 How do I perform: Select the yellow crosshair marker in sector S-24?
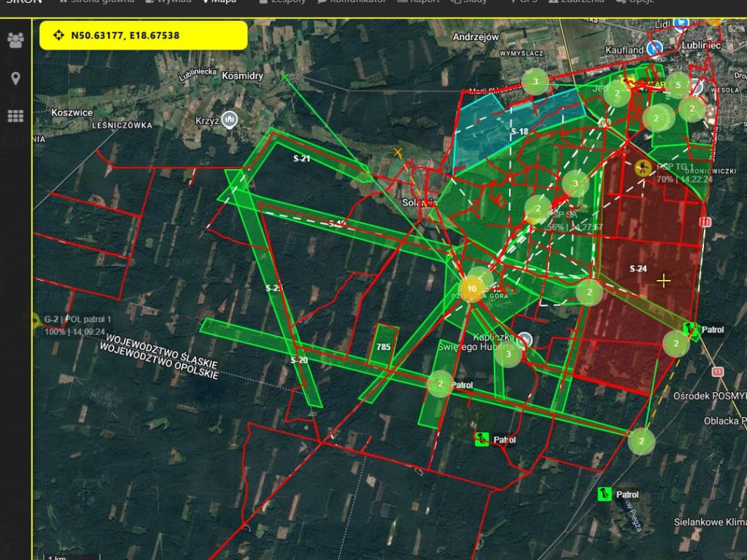[x=665, y=279]
